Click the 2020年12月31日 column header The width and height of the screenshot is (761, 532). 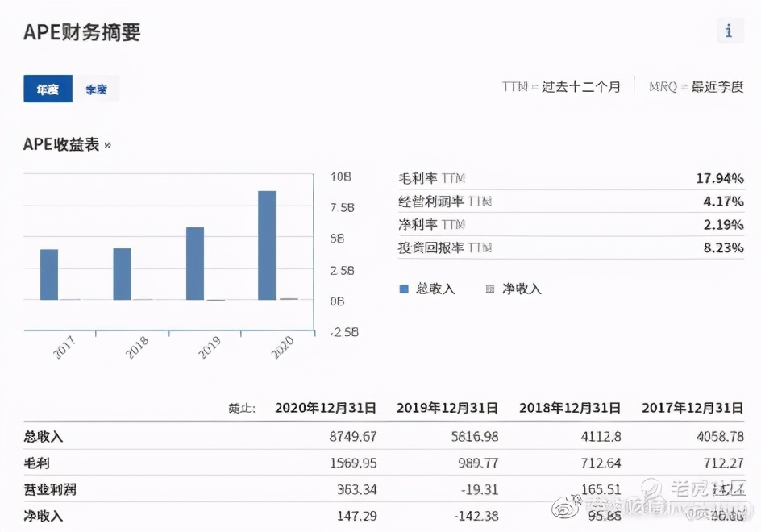click(325, 408)
